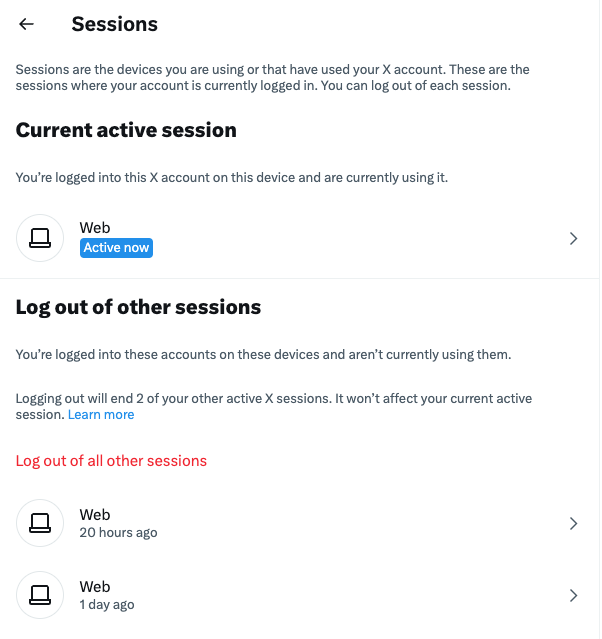This screenshot has width=602, height=639.
Task: Click the text about ending 2 other sessions
Action: (273, 399)
